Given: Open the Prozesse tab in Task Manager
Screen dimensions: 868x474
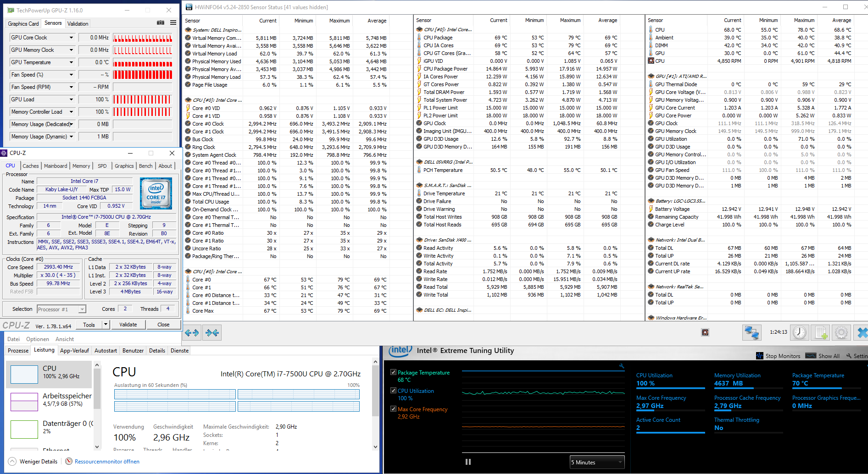Looking at the screenshot, I should point(18,351).
